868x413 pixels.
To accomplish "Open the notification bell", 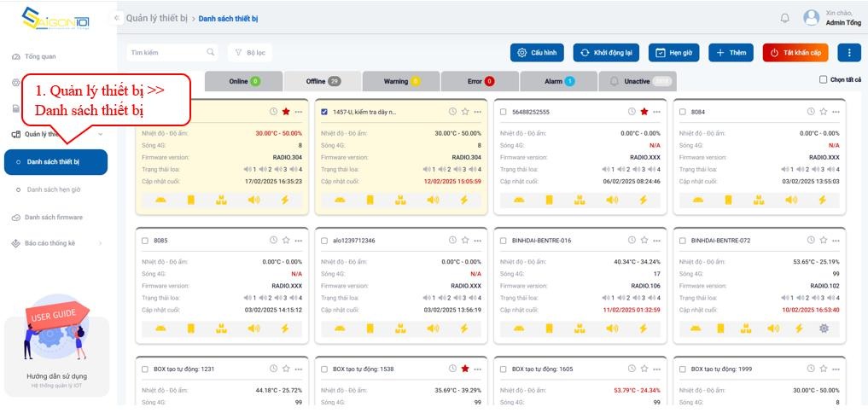I will pos(784,18).
